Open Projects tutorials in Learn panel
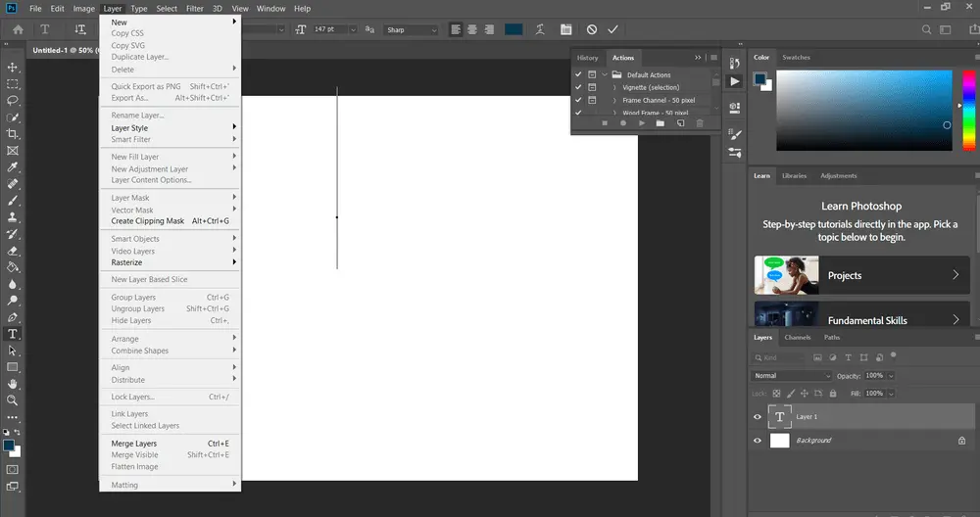Screen dimensions: 980x517 pyautogui.click(x=861, y=275)
